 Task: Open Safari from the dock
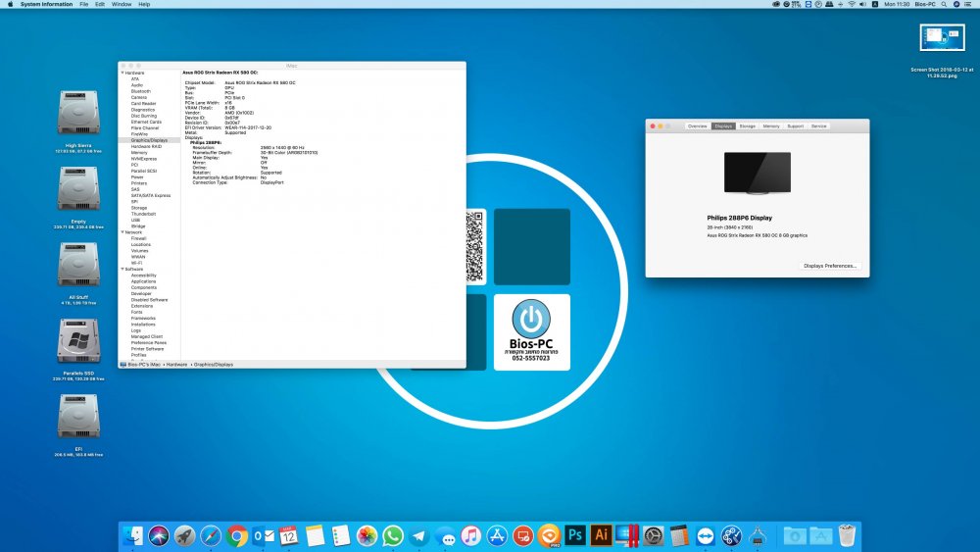click(x=211, y=535)
